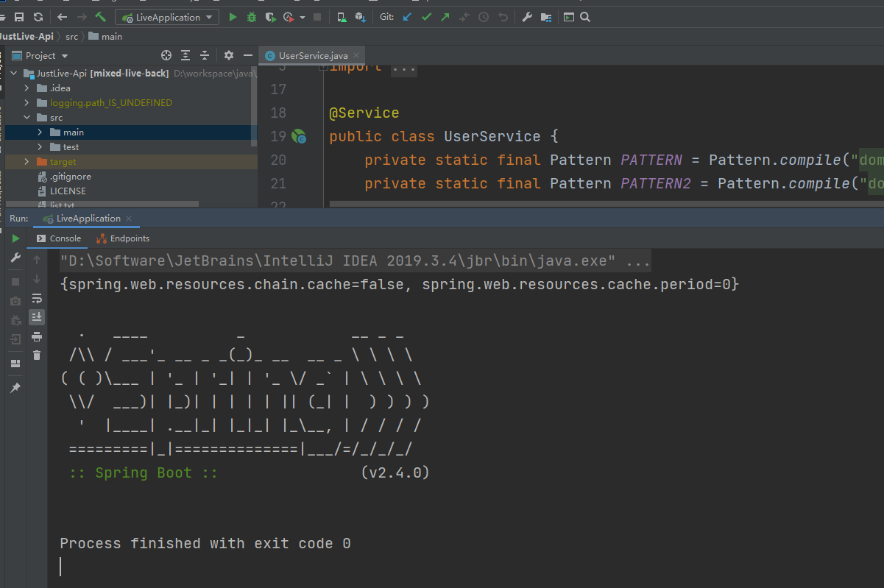
Task: Close the UserService.java tab
Action: click(x=357, y=55)
